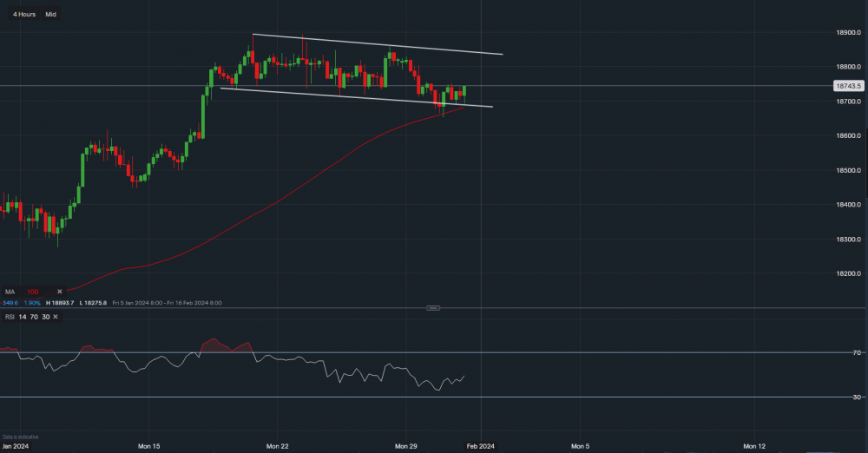Click the pane resize handle above RSI

tap(434, 308)
